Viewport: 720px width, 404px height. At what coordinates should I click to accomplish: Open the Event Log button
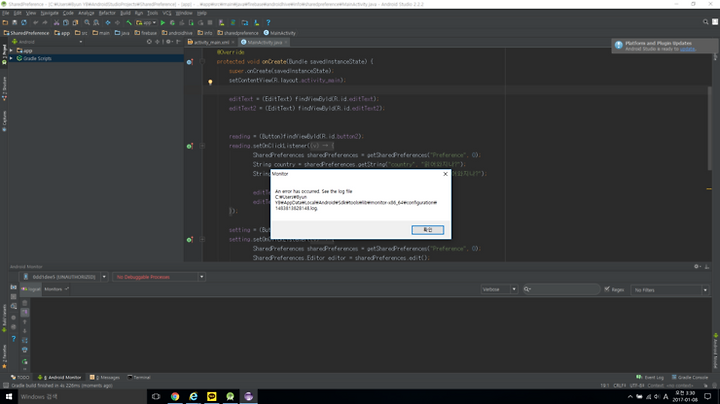pos(651,377)
